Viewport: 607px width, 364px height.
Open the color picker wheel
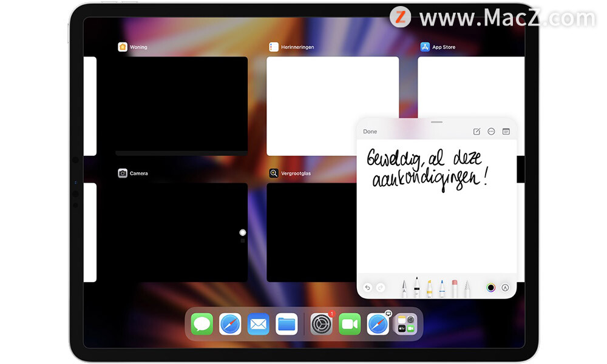coord(491,288)
